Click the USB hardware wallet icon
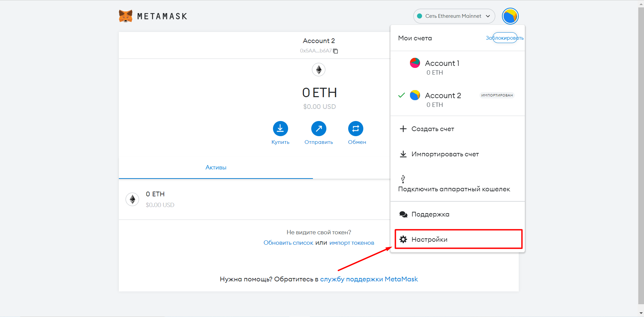The image size is (644, 317). tap(403, 179)
